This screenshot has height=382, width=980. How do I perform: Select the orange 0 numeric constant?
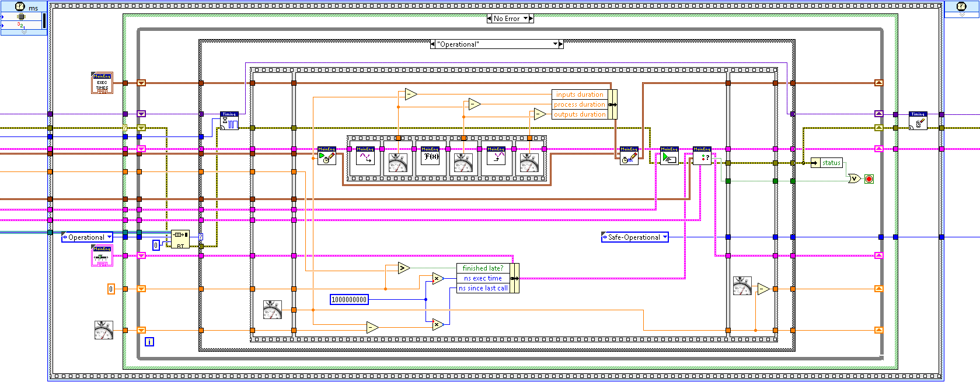point(111,289)
